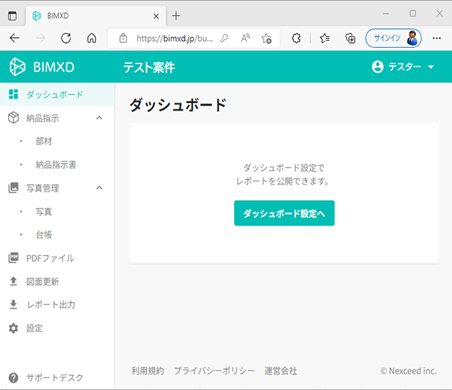
Task: Open the テスター user dropdown arrow
Action: point(431,67)
